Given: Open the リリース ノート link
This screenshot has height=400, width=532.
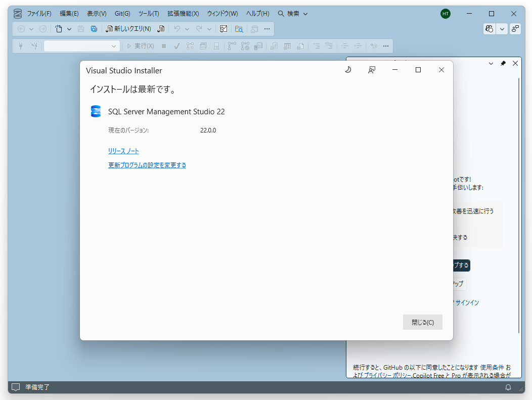Looking at the screenshot, I should pyautogui.click(x=123, y=151).
